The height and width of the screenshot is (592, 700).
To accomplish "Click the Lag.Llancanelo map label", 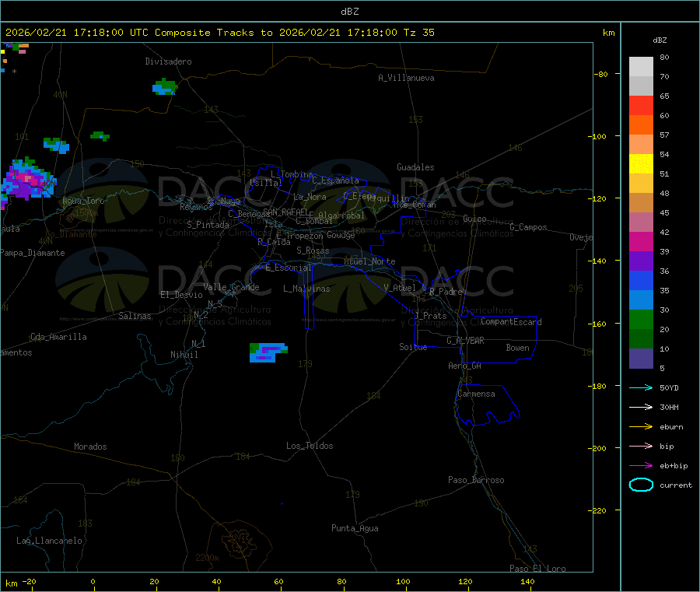I will pyautogui.click(x=50, y=541).
